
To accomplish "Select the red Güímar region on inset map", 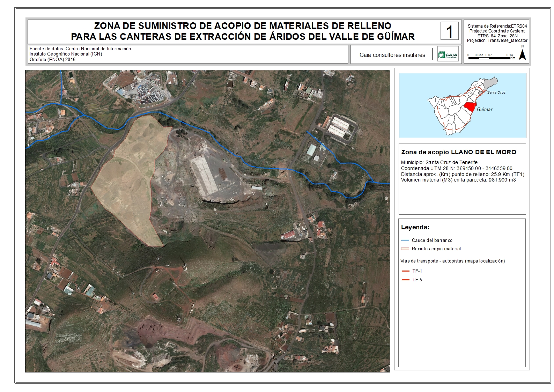I will tap(470, 106).
